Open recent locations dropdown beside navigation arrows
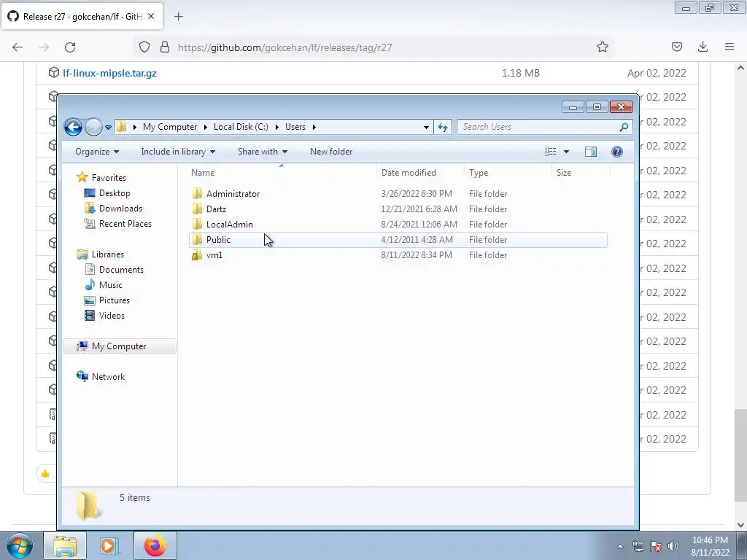Viewport: 747px width, 560px height. tap(108, 128)
